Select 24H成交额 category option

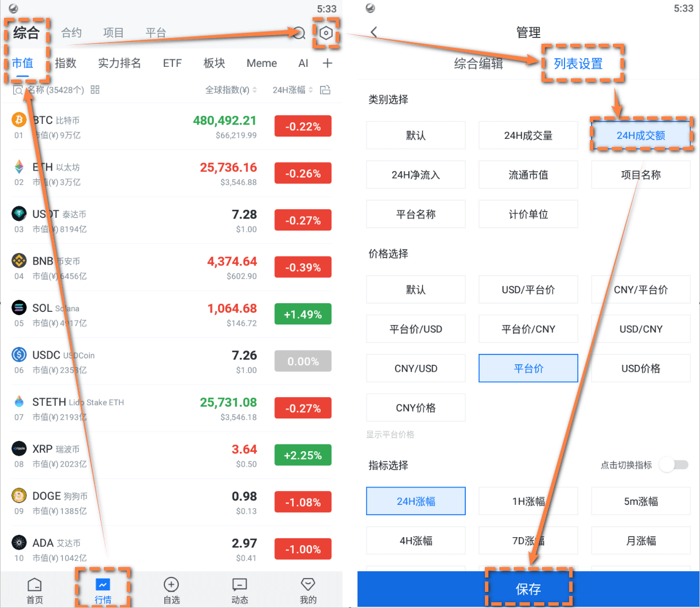pos(641,135)
